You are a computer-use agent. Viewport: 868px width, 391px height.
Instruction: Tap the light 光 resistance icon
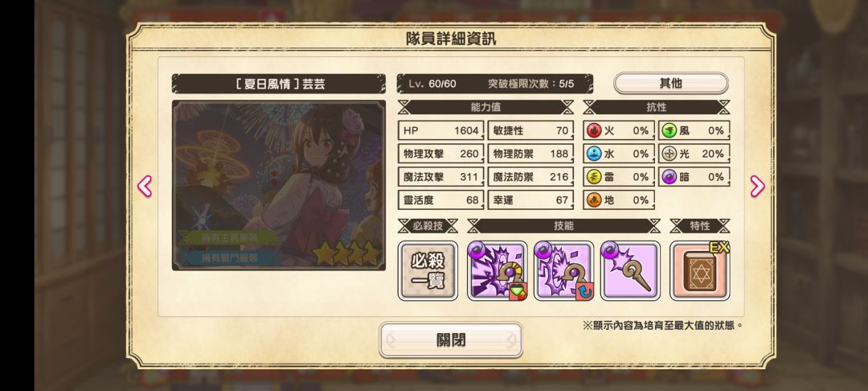pyautogui.click(x=669, y=154)
